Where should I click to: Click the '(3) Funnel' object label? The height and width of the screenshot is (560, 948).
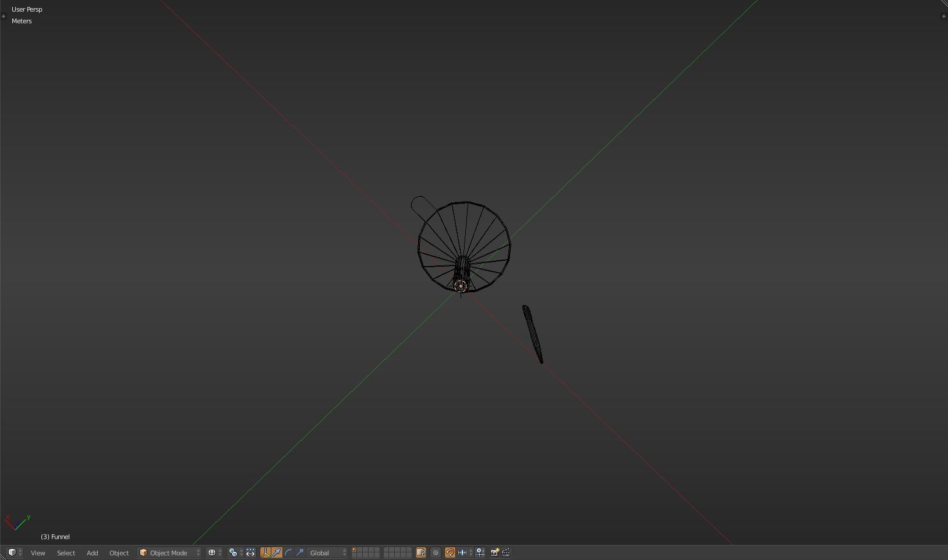tap(55, 537)
